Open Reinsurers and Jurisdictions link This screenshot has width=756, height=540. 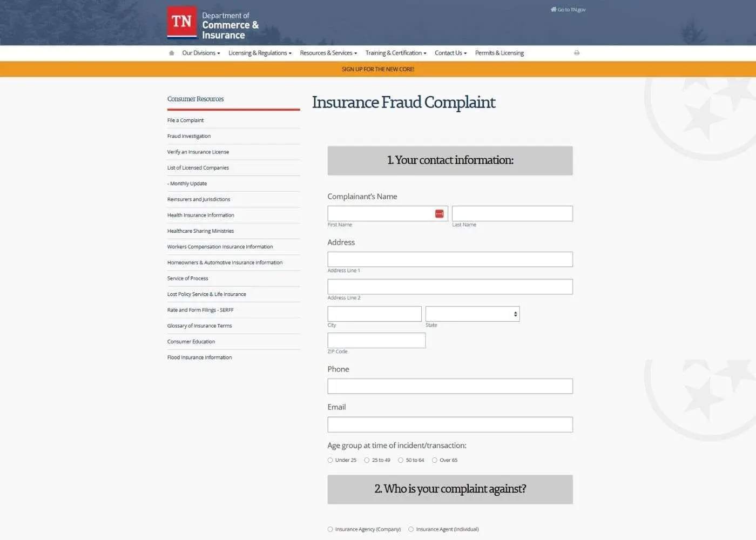point(199,199)
